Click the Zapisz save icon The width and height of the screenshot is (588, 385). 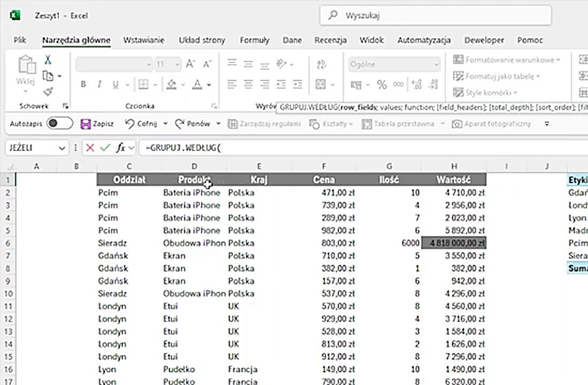click(86, 124)
